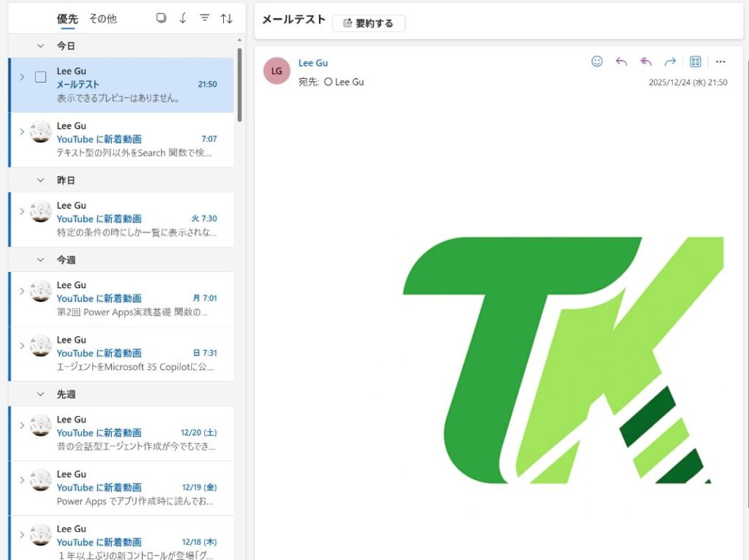Screen dimensions: 749x560
Task: Collapse the 先週 group header
Action: coord(41,394)
